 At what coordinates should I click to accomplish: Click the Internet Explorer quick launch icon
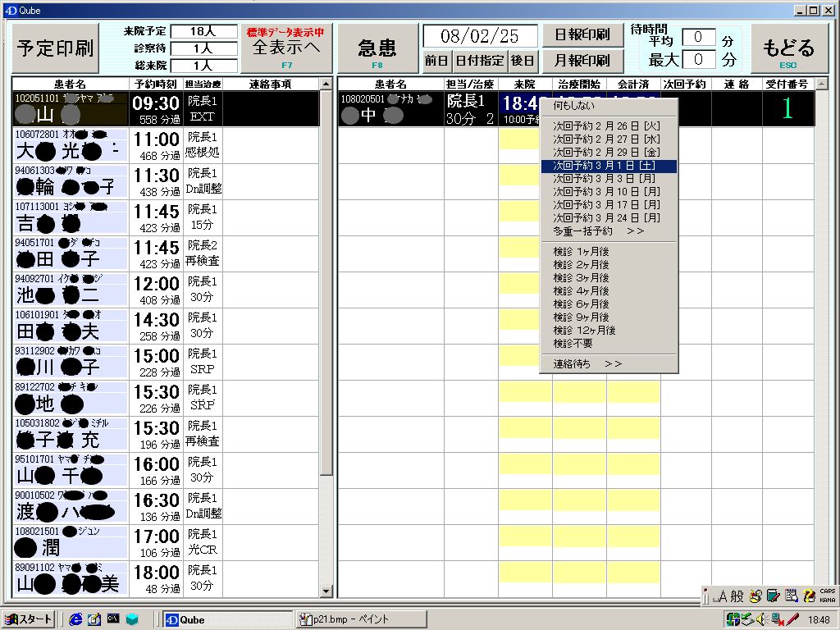click(x=76, y=619)
